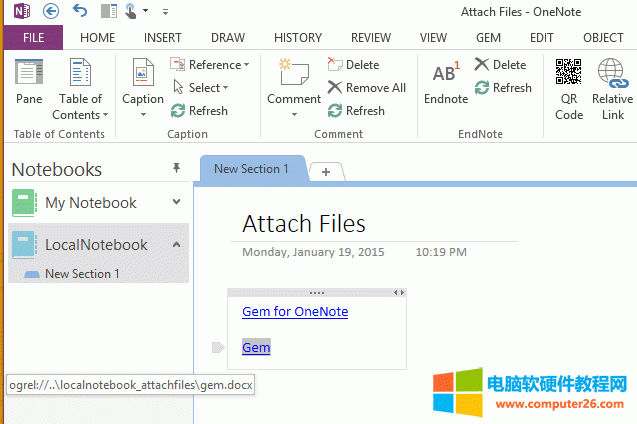Click the paragraph handle beside Gem
The image size is (637, 424).
click(218, 347)
